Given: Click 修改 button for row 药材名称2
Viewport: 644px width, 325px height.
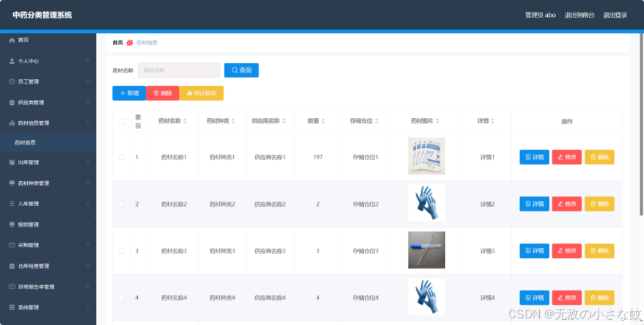Looking at the screenshot, I should 567,204.
